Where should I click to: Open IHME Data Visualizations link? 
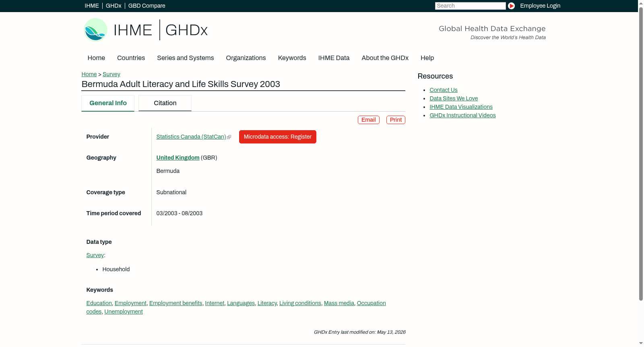[x=461, y=107]
